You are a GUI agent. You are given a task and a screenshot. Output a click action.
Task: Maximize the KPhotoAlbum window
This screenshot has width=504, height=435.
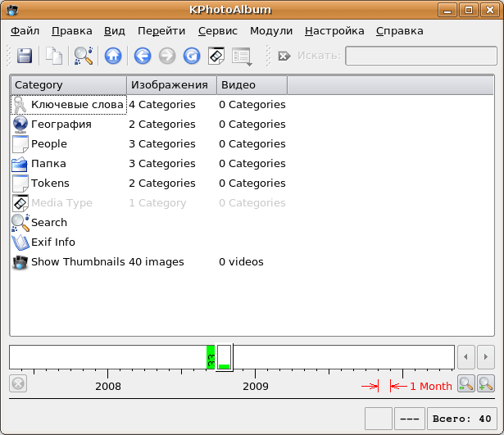point(469,10)
